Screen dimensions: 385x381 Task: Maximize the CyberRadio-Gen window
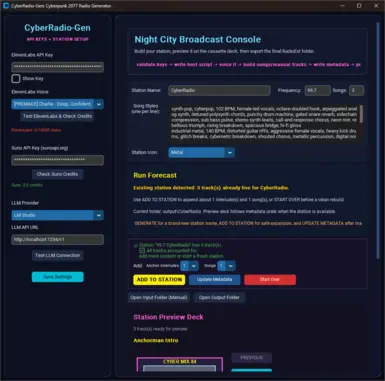[359, 6]
